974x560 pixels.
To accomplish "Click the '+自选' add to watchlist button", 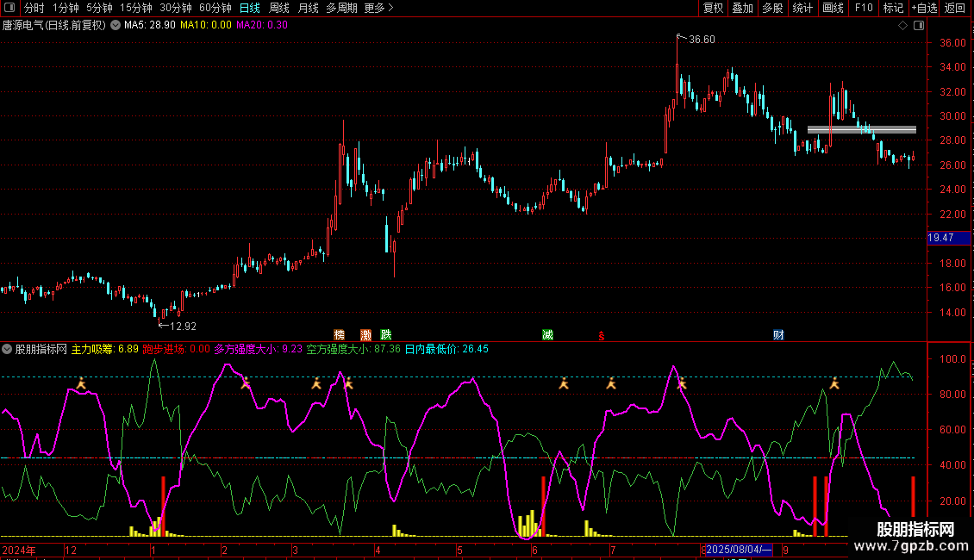I will 924,8.
